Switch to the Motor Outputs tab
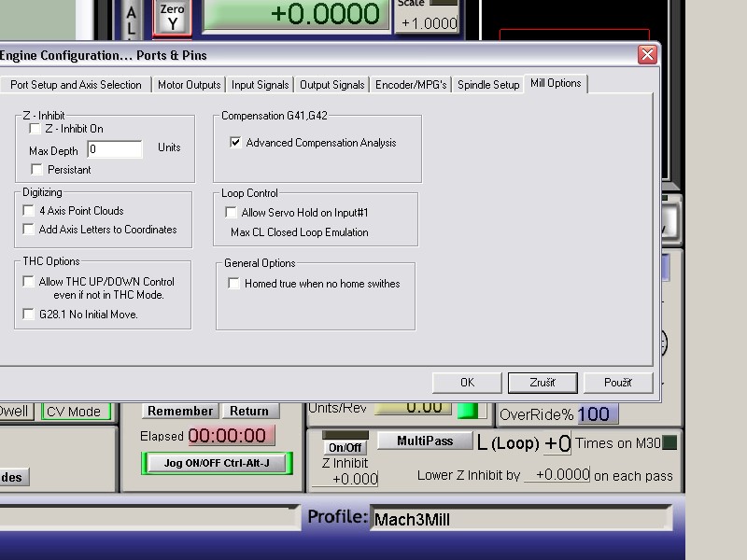747x560 pixels. point(189,85)
